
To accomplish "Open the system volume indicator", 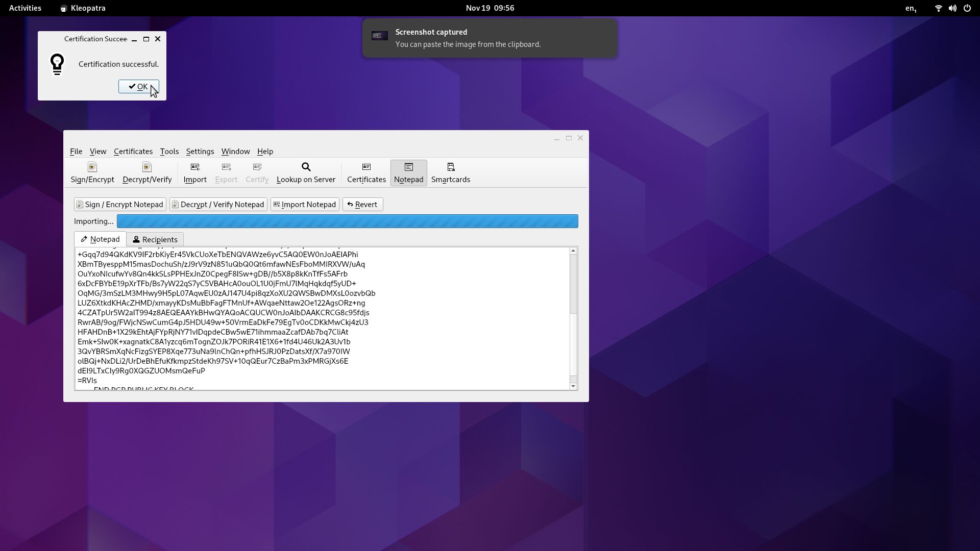I will (952, 8).
